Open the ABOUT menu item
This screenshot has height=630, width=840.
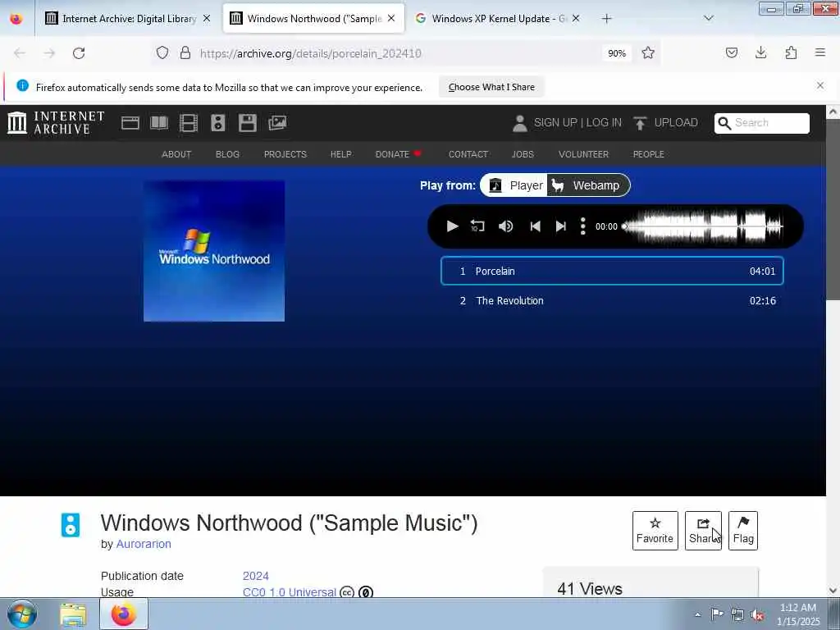[176, 154]
